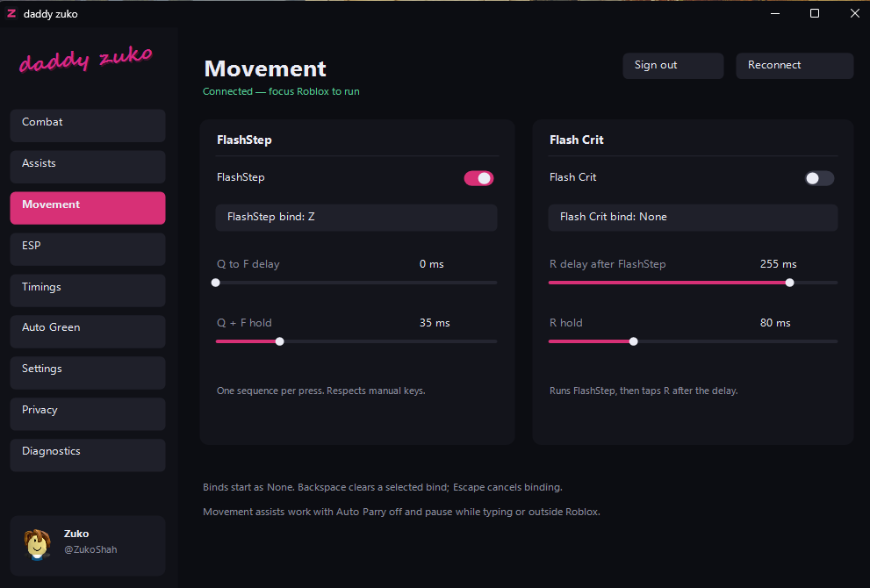Open the Diagnostics tab
870x588 pixels.
pos(88,455)
